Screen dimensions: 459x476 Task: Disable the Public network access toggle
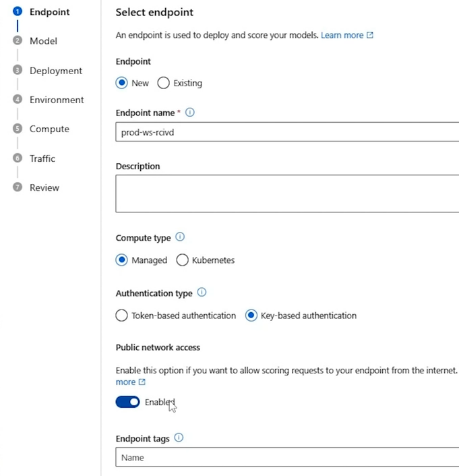pos(127,402)
